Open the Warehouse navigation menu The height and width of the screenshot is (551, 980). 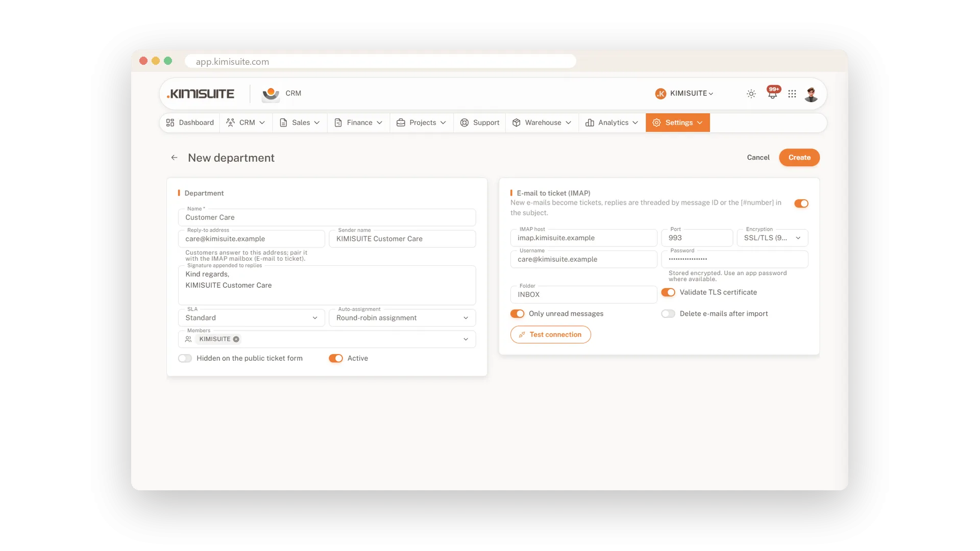[542, 123]
